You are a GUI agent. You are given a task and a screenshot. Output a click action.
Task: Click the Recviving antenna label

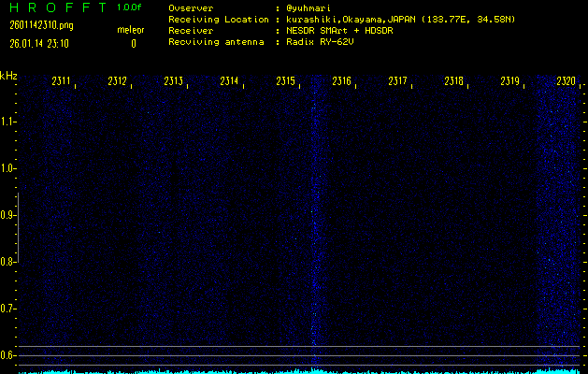pos(216,42)
